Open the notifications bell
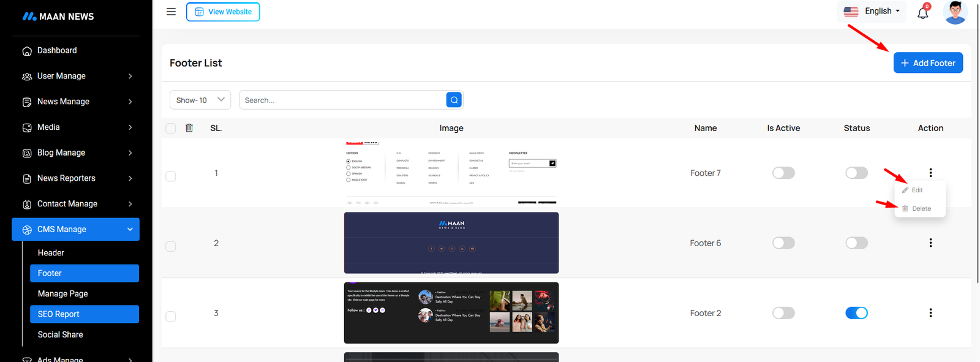980x362 pixels. 922,13
